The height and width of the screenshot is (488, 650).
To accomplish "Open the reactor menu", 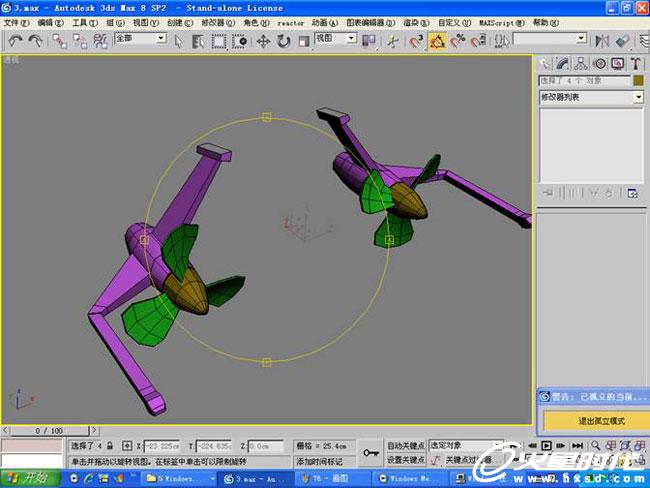I will [x=291, y=23].
